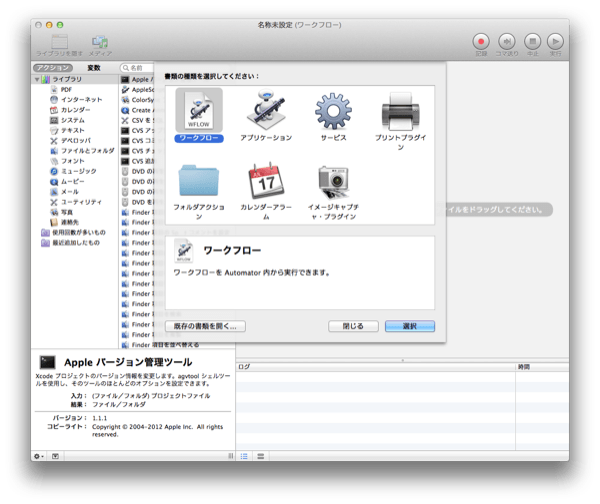Click the コマ送り step button
Viewport: 600px width, 504px height.
pos(507,41)
